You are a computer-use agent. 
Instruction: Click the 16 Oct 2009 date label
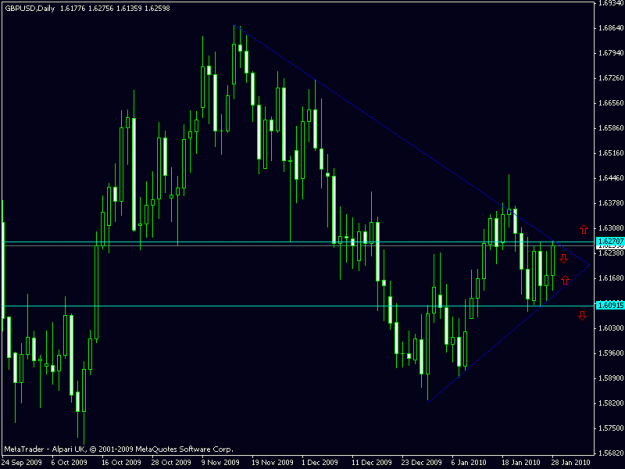(121, 462)
